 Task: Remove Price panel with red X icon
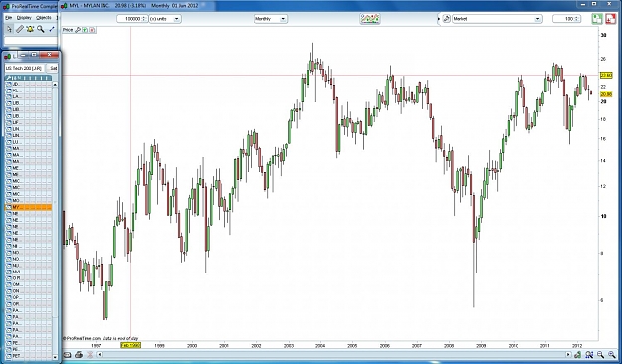[92, 30]
